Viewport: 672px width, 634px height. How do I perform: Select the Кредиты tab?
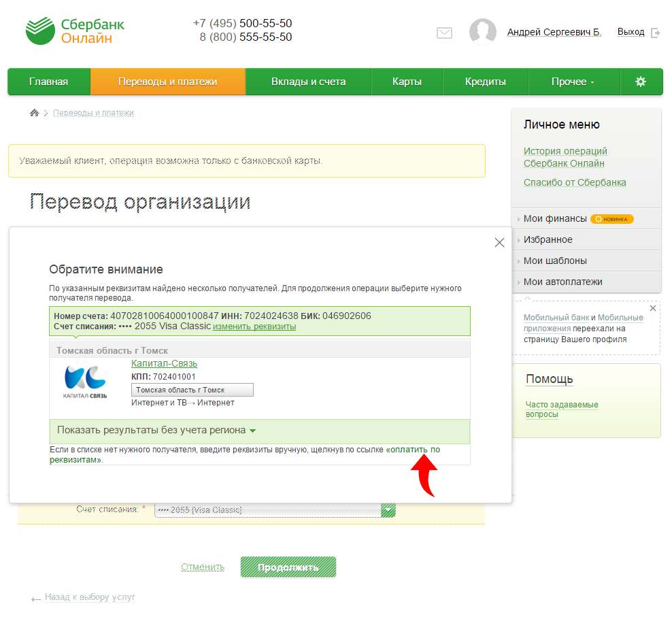486,82
